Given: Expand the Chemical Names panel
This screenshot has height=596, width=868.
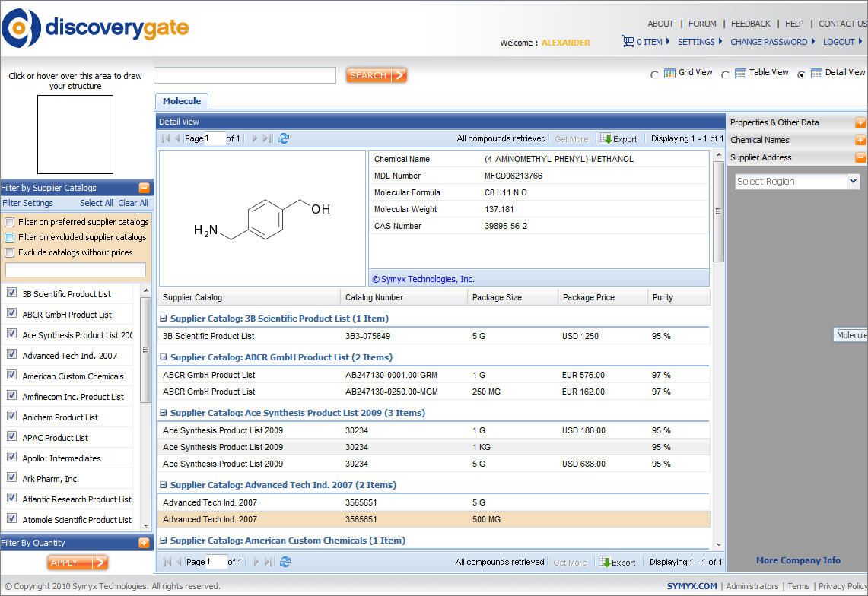Looking at the screenshot, I should [860, 140].
